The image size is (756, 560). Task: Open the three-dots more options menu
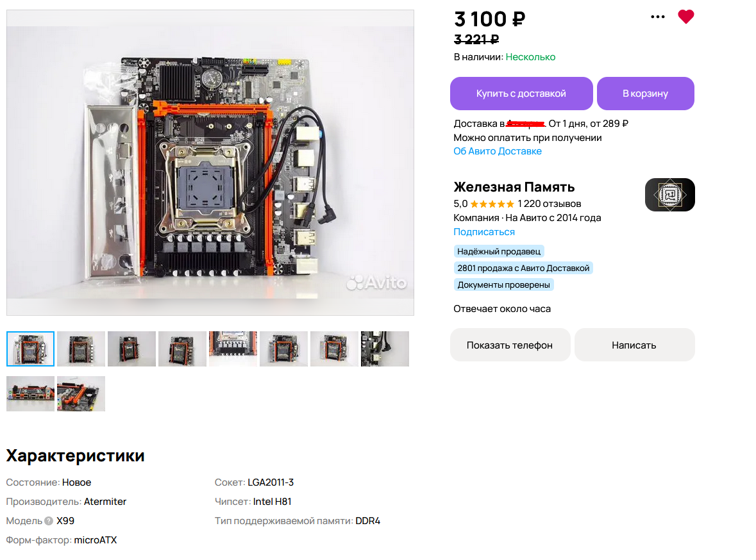658,17
